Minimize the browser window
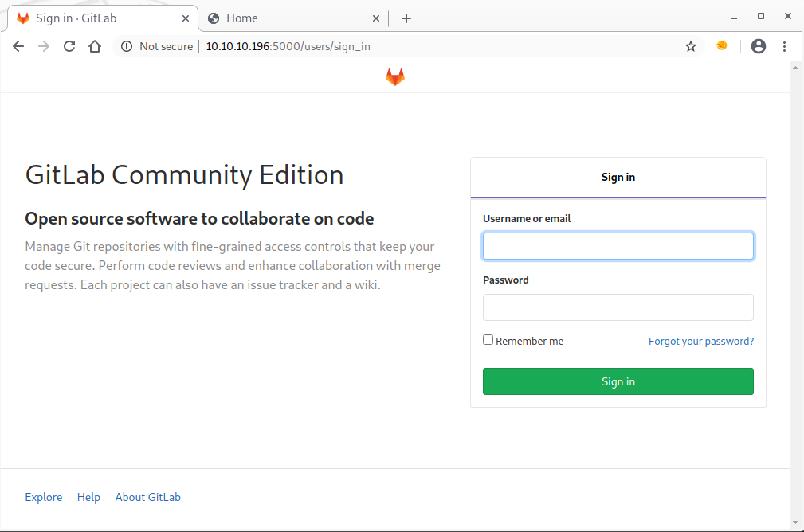The height and width of the screenshot is (532, 804). pyautogui.click(x=734, y=18)
